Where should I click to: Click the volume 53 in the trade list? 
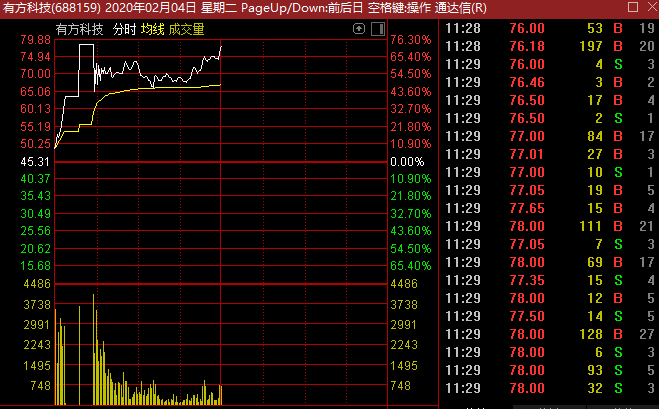pos(595,28)
